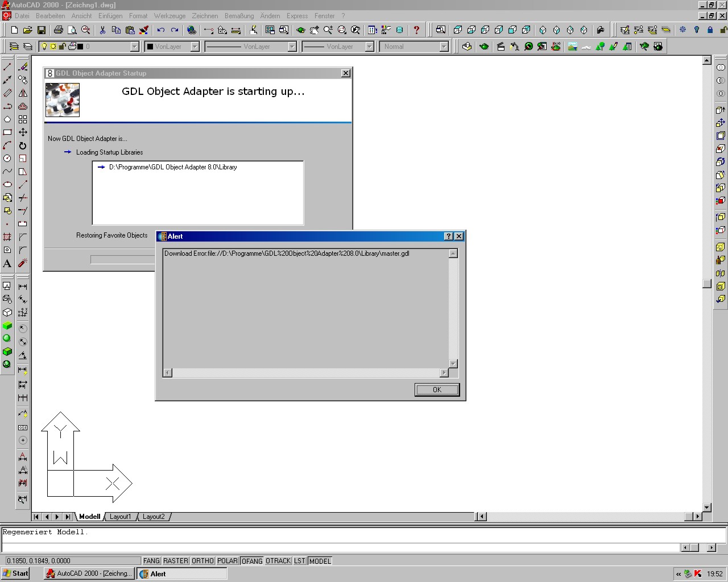Open the Einfügen menu
728x582 pixels.
tap(110, 16)
